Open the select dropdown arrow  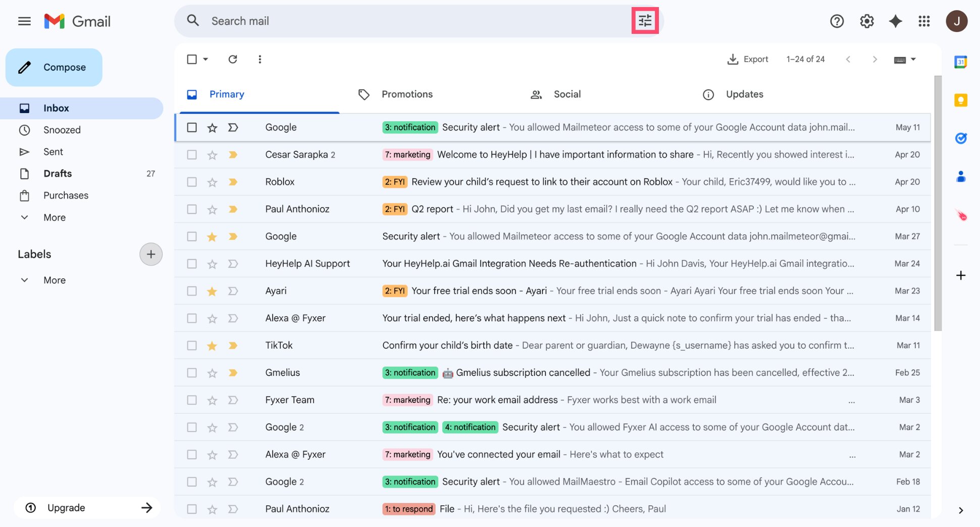tap(205, 59)
